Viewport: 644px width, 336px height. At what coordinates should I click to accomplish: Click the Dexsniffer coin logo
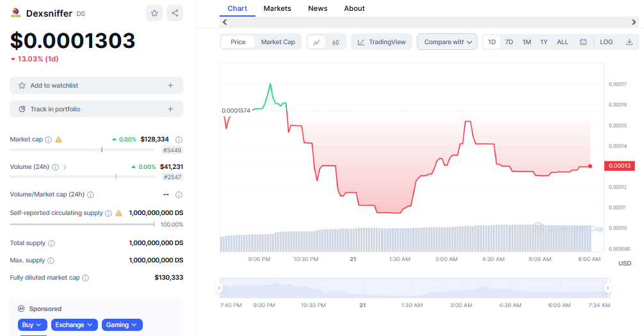15,13
